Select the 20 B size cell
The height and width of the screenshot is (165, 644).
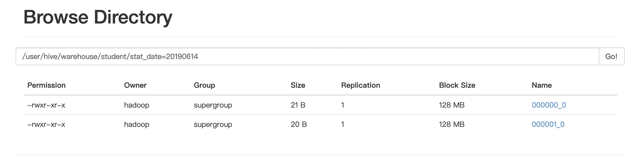[299, 124]
